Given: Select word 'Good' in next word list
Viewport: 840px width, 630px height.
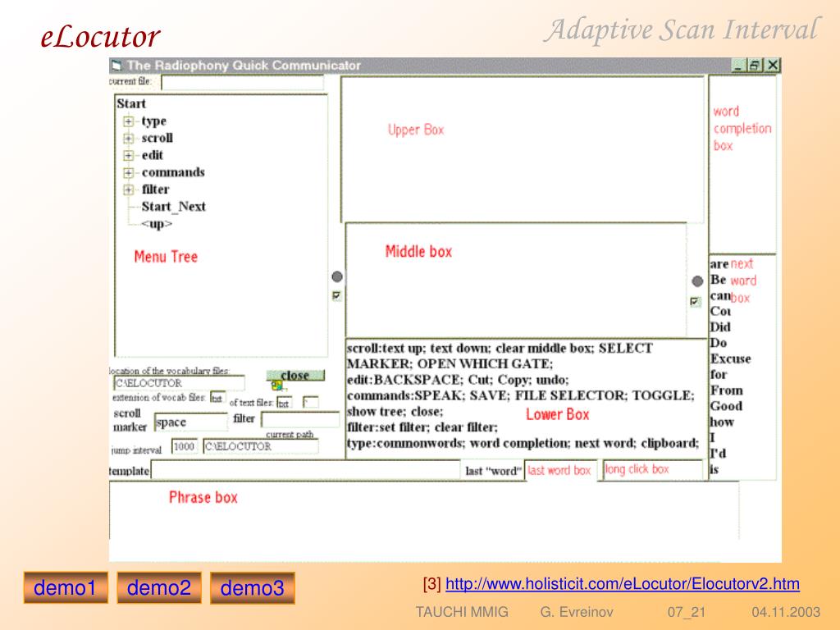Looking at the screenshot, I should pyautogui.click(x=727, y=405).
